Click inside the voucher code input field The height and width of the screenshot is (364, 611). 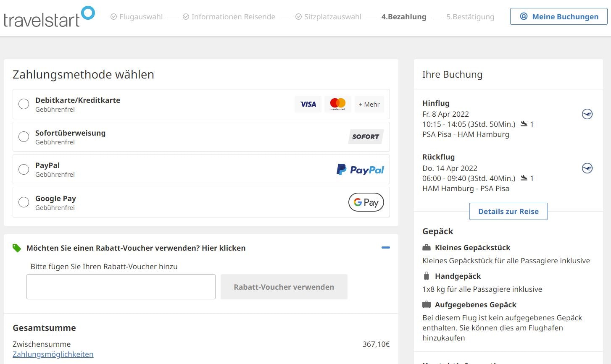click(x=121, y=286)
